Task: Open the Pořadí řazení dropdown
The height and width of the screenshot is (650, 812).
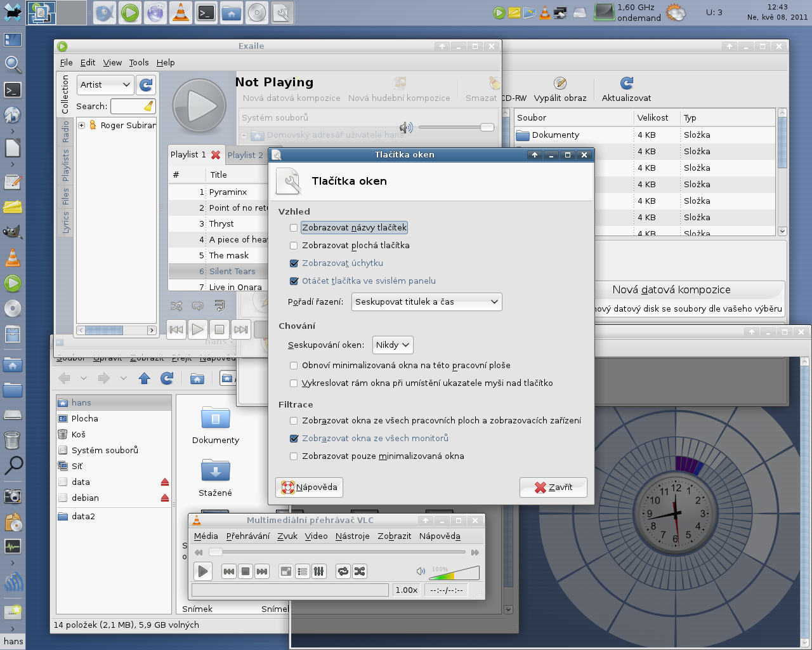Action: click(426, 302)
